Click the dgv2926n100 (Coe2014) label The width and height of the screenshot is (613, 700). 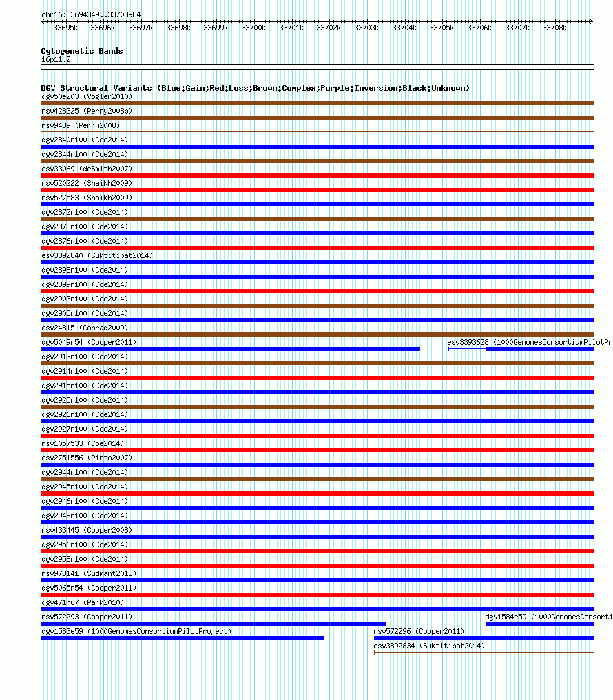pos(85,414)
